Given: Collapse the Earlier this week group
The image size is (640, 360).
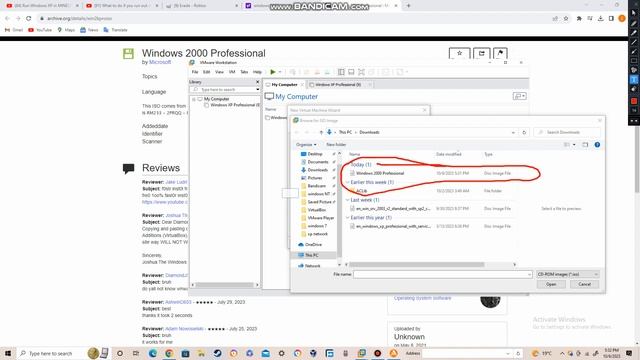Looking at the screenshot, I should pyautogui.click(x=347, y=182).
